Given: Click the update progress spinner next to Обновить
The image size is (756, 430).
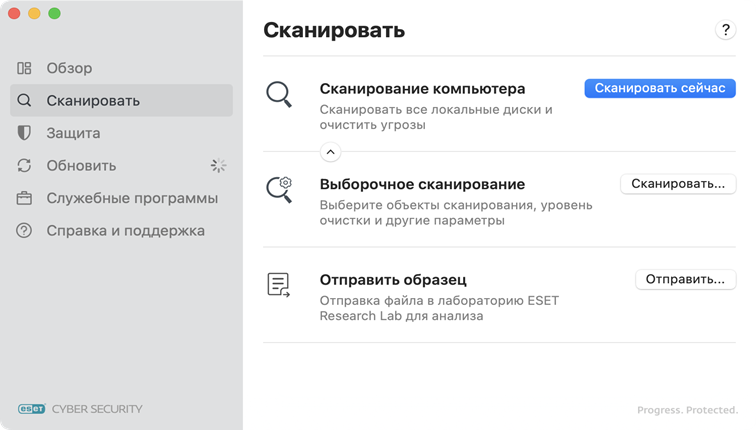Looking at the screenshot, I should (219, 166).
